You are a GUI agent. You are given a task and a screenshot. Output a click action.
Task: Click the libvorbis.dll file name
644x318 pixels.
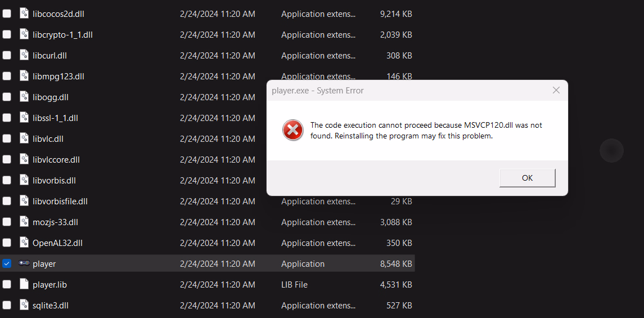54,180
